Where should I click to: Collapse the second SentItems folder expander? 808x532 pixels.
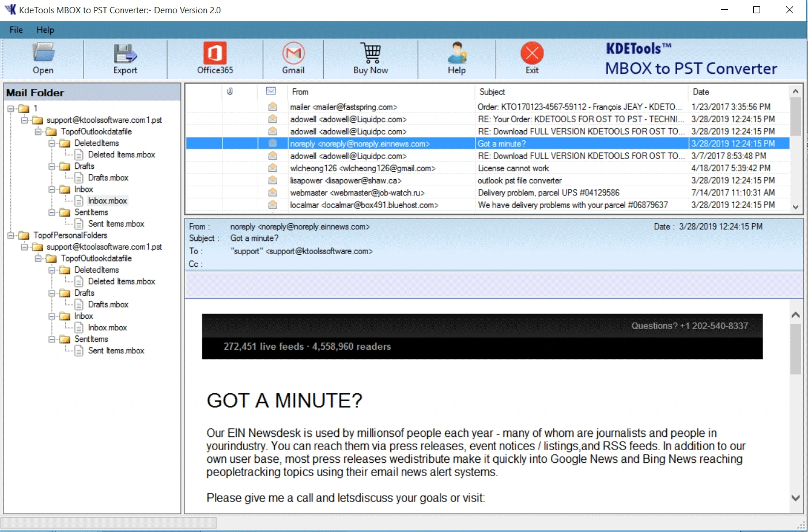tap(52, 339)
